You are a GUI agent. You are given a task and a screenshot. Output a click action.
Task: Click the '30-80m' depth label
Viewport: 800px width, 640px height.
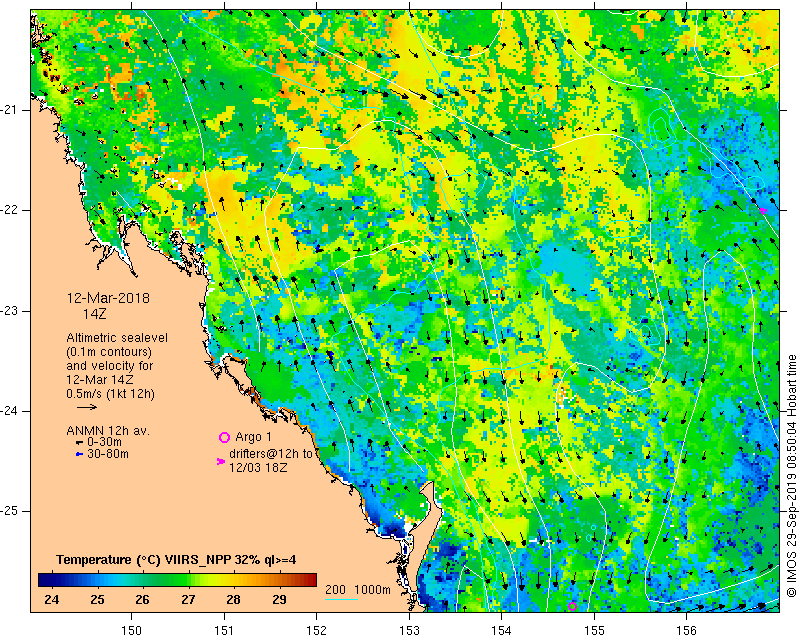108,454
